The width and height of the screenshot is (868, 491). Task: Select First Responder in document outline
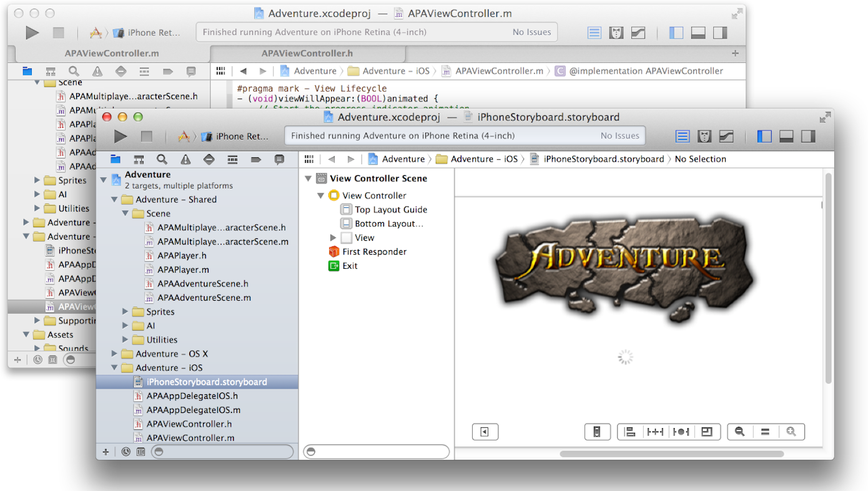pos(368,251)
